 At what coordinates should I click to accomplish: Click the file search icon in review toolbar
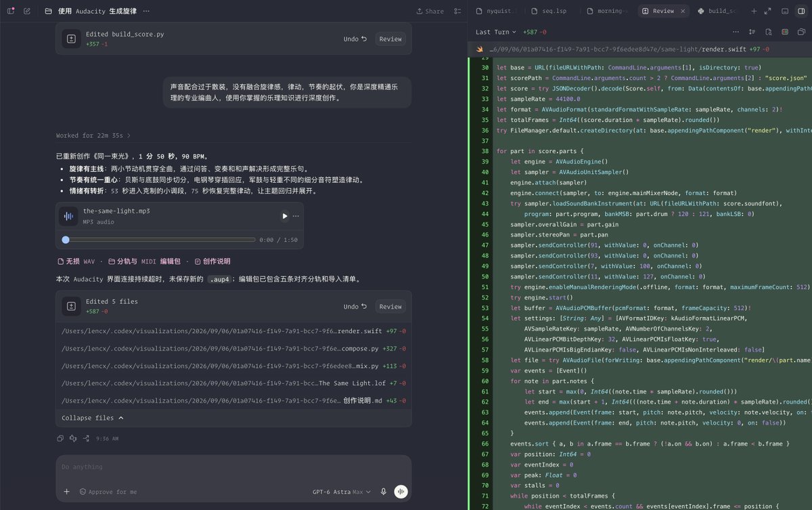point(769,32)
